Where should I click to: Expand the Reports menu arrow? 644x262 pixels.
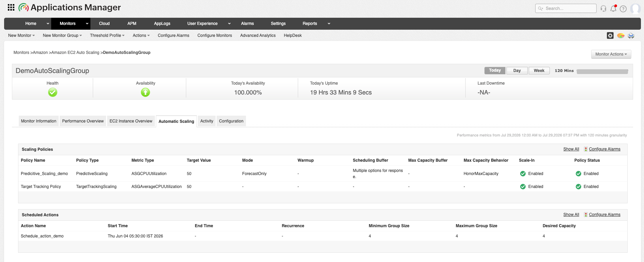pos(329,24)
